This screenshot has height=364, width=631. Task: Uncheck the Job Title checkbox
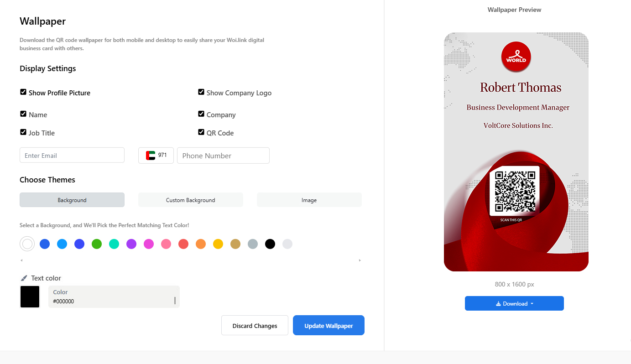point(23,132)
